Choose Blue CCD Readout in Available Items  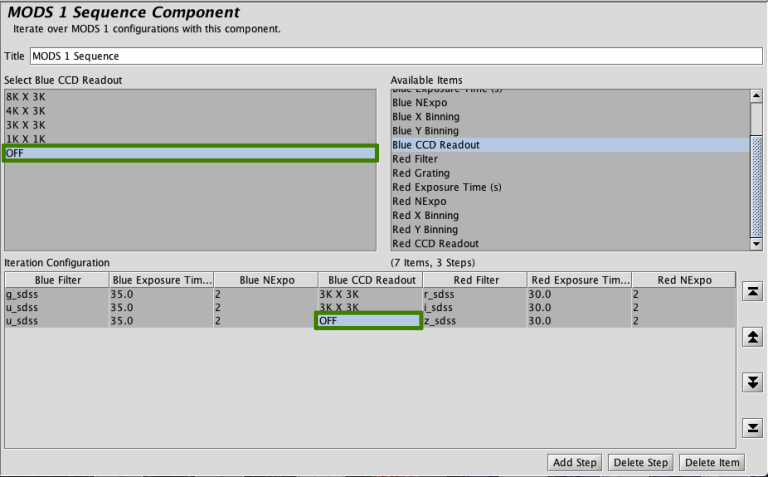[571, 145]
